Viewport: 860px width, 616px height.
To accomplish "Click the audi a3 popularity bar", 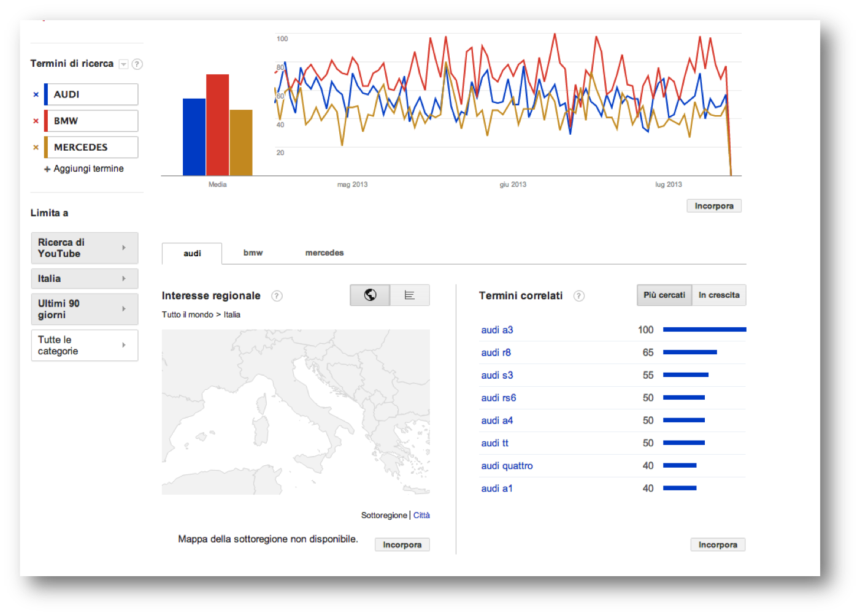I will coord(704,330).
